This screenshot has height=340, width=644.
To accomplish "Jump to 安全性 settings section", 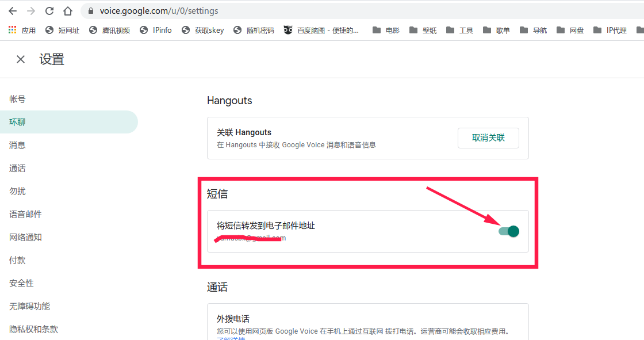I will tap(21, 283).
